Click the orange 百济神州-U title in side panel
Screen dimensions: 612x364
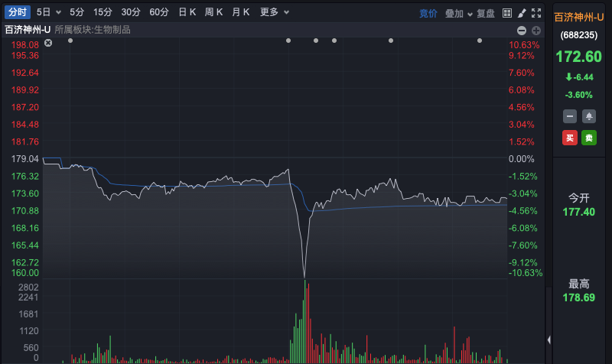pyautogui.click(x=579, y=17)
